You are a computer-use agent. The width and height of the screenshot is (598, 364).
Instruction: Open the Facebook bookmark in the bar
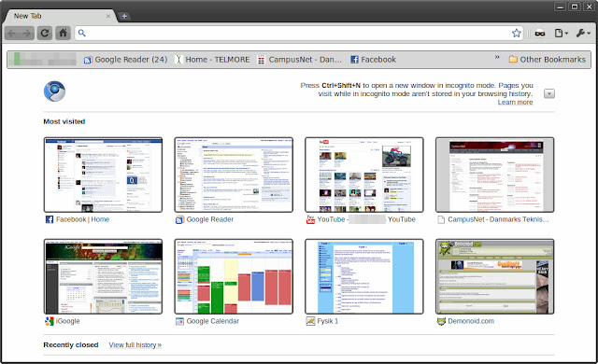click(373, 60)
